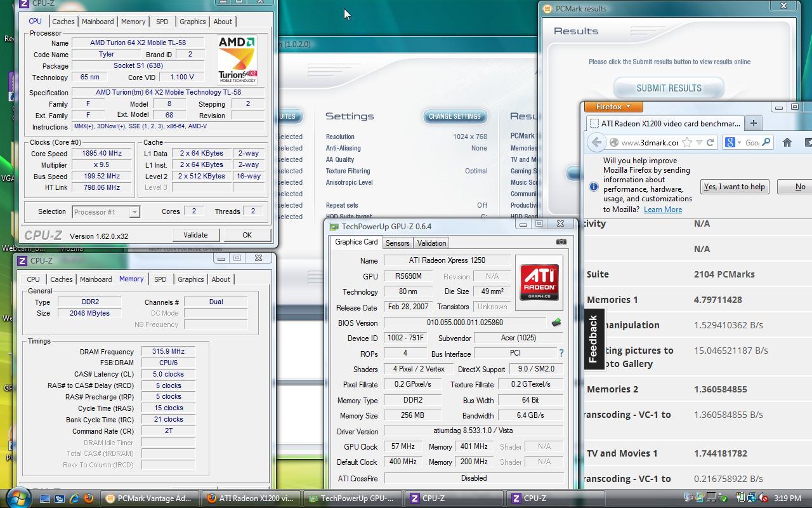Click the Bus Interface question mark in GPU-Z
Image resolution: width=812 pixels, height=508 pixels.
pos(561,353)
